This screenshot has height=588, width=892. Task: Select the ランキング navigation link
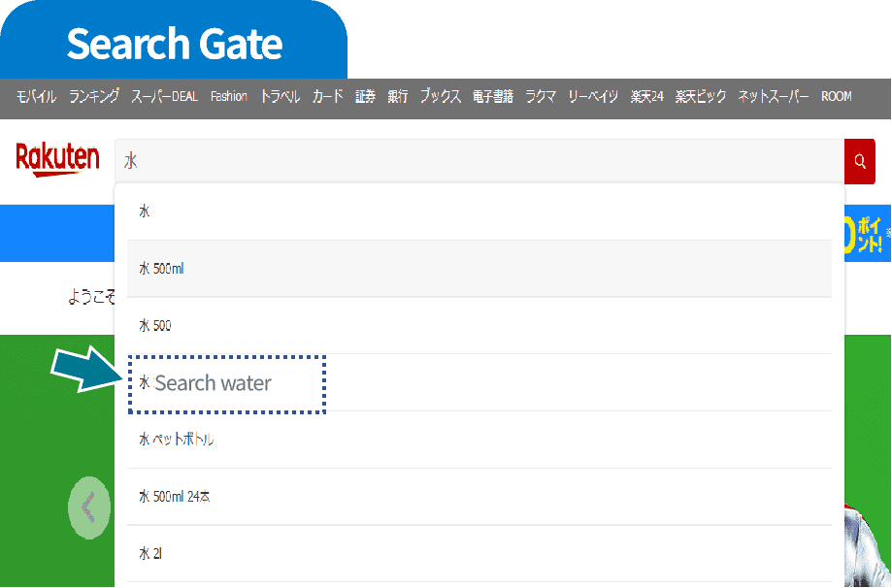(x=93, y=97)
